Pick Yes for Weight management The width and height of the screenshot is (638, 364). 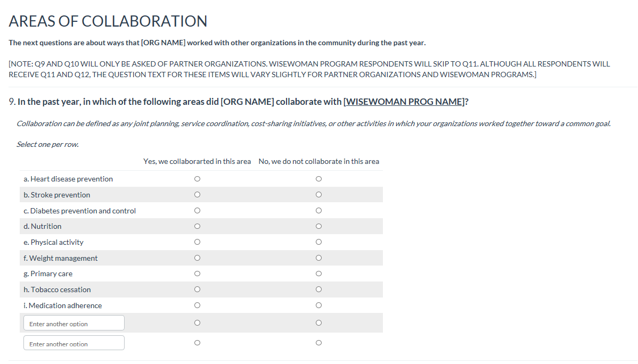(x=197, y=258)
